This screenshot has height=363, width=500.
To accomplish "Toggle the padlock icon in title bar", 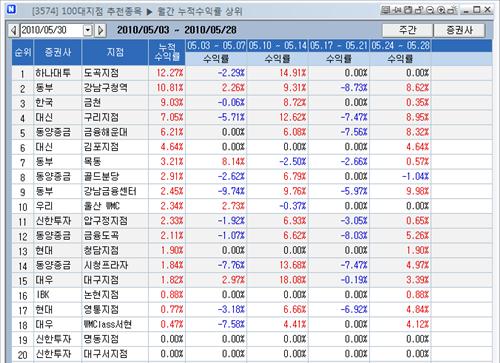I will point(419,10).
